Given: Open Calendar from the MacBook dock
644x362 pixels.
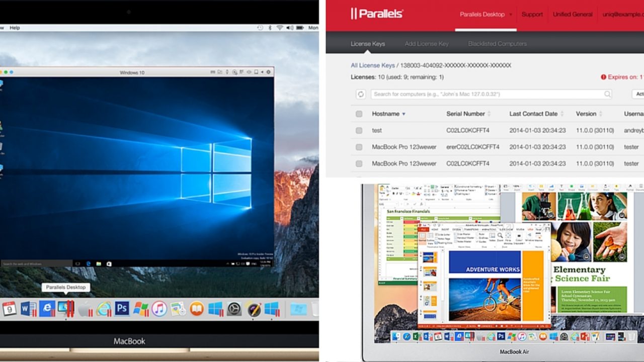Looking at the screenshot, I should point(9,308).
